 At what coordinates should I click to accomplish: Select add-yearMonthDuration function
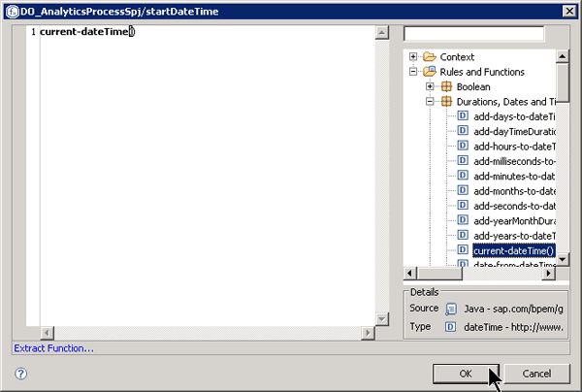pos(514,221)
